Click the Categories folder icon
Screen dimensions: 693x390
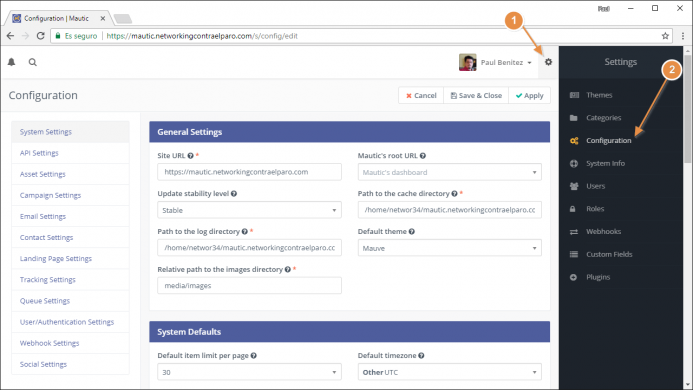[574, 118]
